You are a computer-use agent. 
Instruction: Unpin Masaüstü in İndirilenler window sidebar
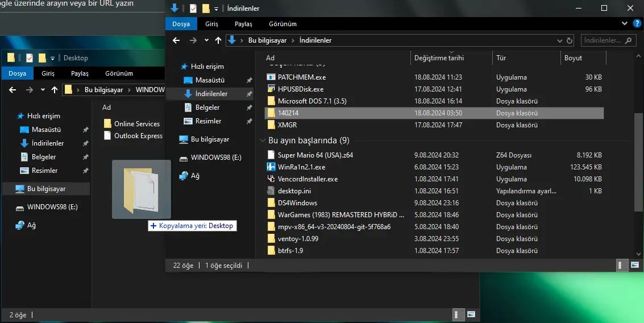point(249,80)
